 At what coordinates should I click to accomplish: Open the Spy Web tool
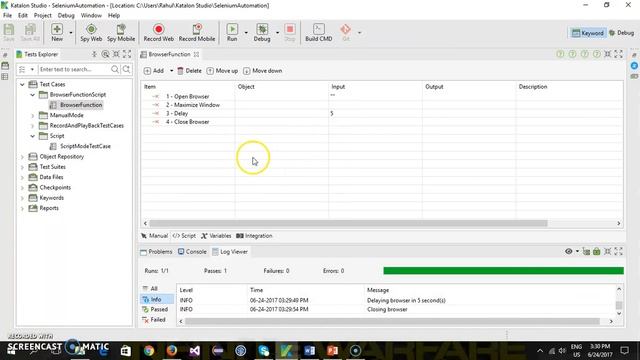[91, 32]
